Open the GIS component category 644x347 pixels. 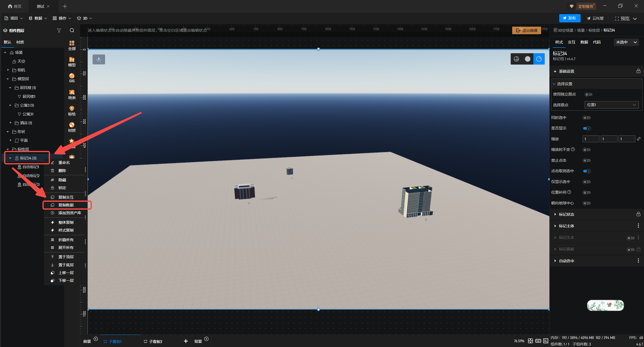(x=72, y=78)
